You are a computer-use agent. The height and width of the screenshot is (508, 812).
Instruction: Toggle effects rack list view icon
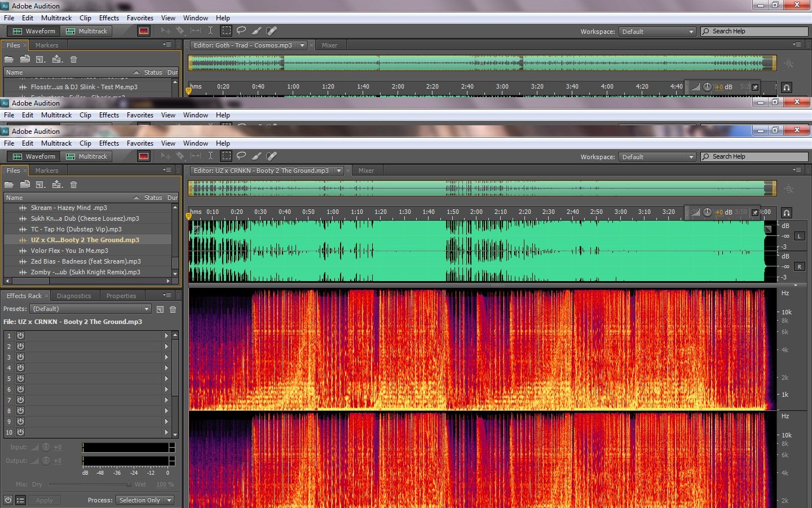click(21, 500)
